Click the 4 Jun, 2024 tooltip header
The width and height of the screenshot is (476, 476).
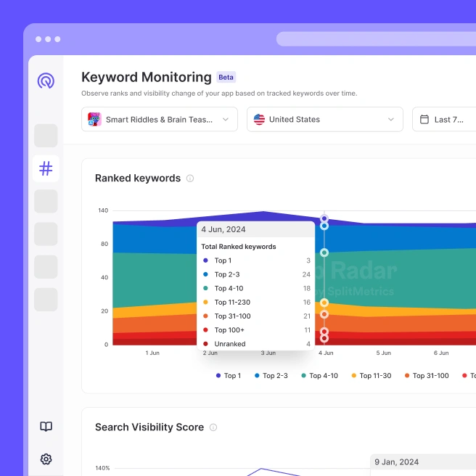[255, 229]
